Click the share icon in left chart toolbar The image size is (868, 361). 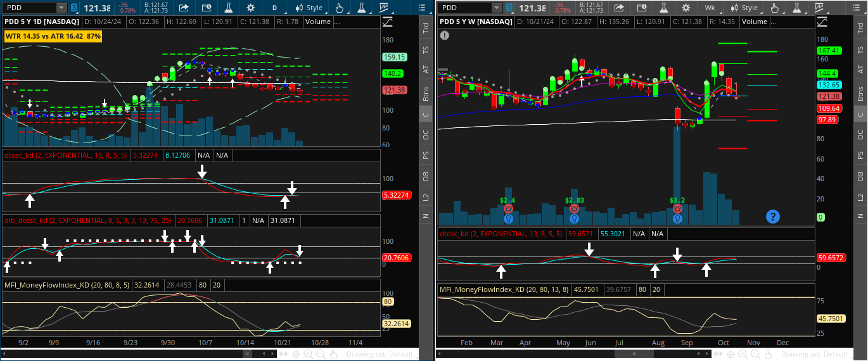(x=184, y=8)
